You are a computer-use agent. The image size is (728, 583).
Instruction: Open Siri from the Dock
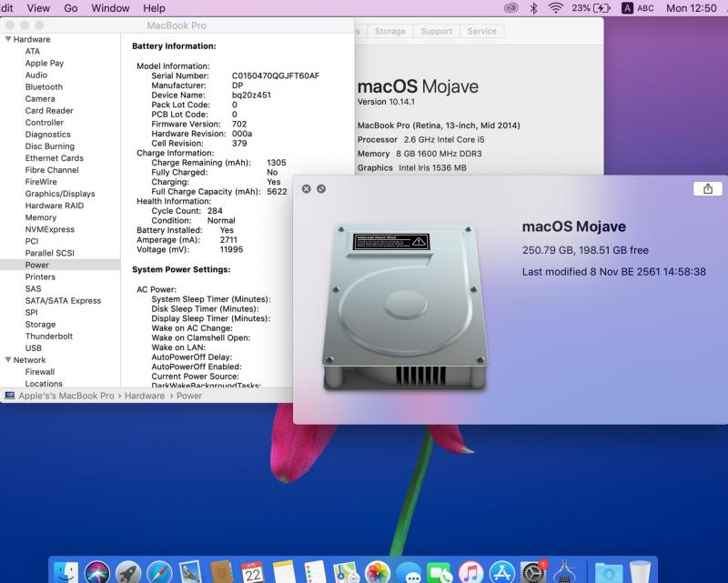pos(96,572)
